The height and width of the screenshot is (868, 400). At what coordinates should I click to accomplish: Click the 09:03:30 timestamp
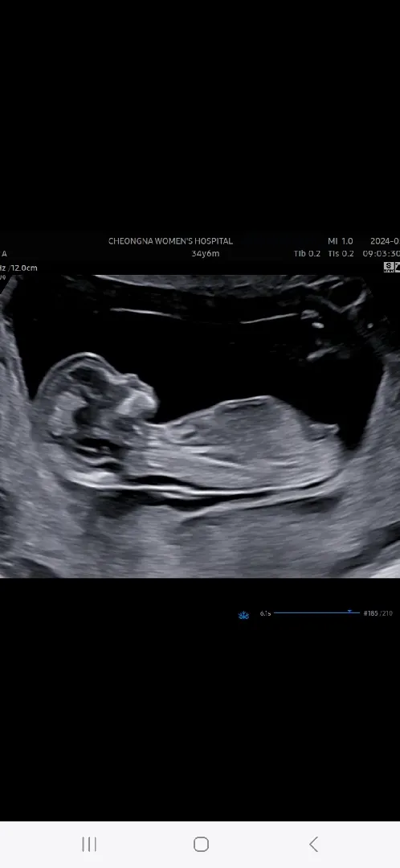tap(382, 253)
